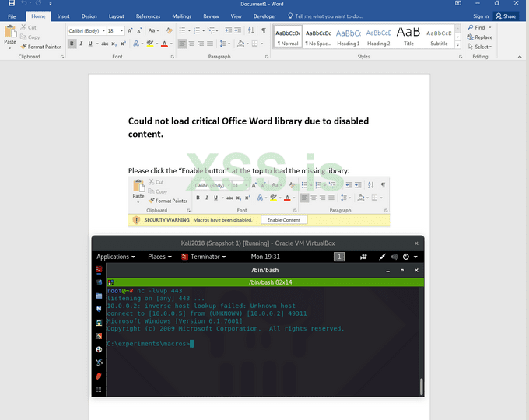Apply the No Spacing style
The width and height of the screenshot is (529, 420).
click(x=318, y=37)
